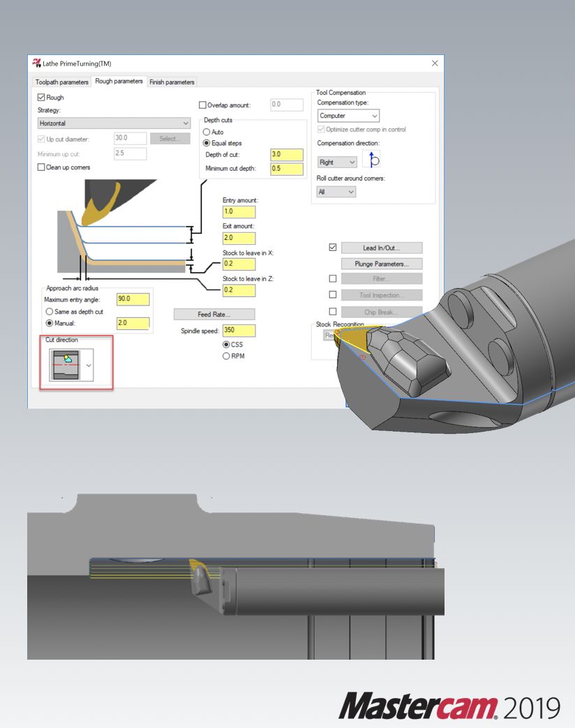The height and width of the screenshot is (728, 575).
Task: Click the compensation direction arrow icon
Action: pos(371,161)
